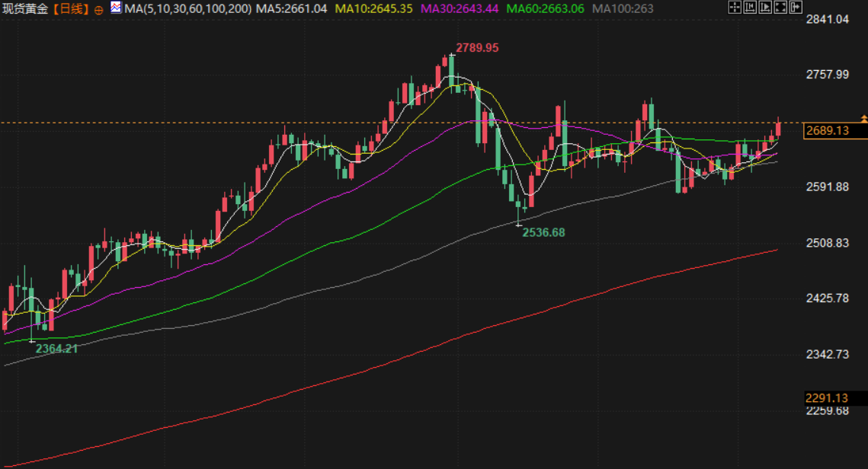Click the 2364.21 low price label
The width and height of the screenshot is (868, 469).
(56, 349)
